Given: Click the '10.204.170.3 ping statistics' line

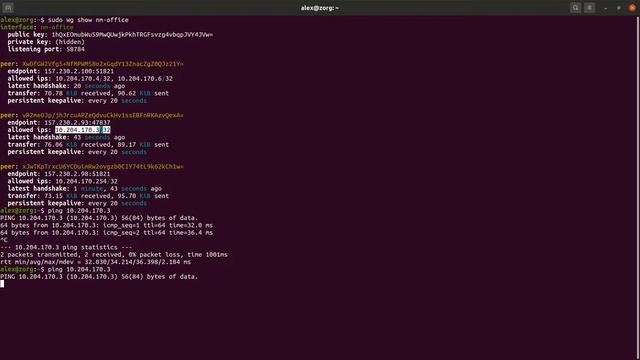Looking at the screenshot, I should 66,247.
